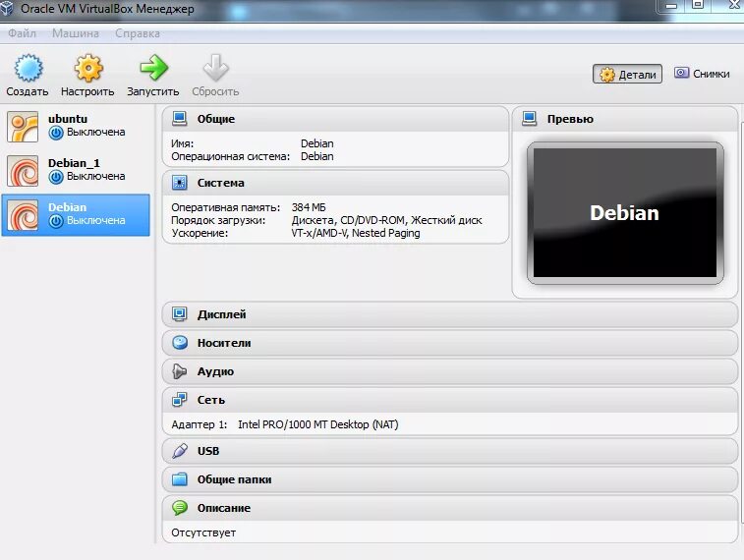Select the Debian_1 virtual machine name
This screenshot has width=744, height=560.
[74, 163]
